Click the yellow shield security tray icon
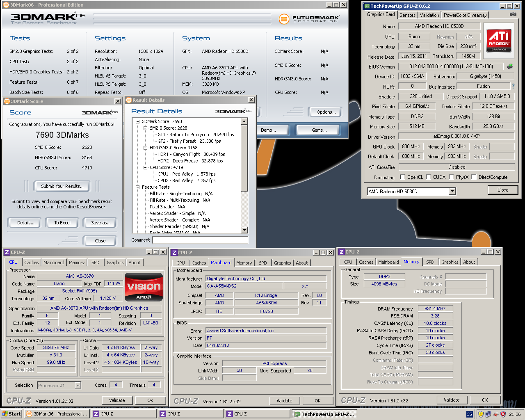This screenshot has width=525, height=420. 481,414
